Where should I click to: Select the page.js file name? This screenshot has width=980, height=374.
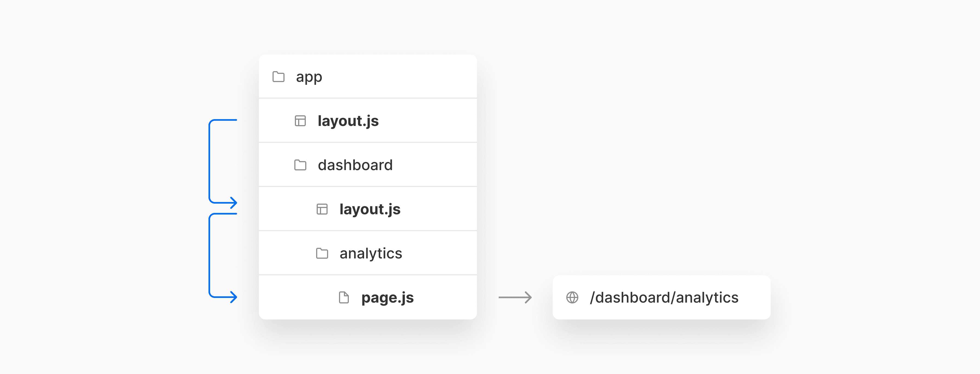coord(387,297)
